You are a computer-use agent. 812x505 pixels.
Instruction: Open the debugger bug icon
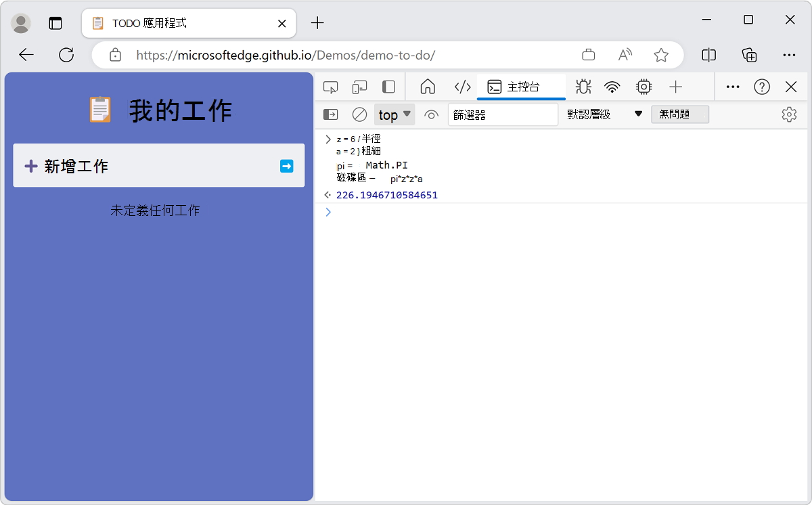pos(583,87)
